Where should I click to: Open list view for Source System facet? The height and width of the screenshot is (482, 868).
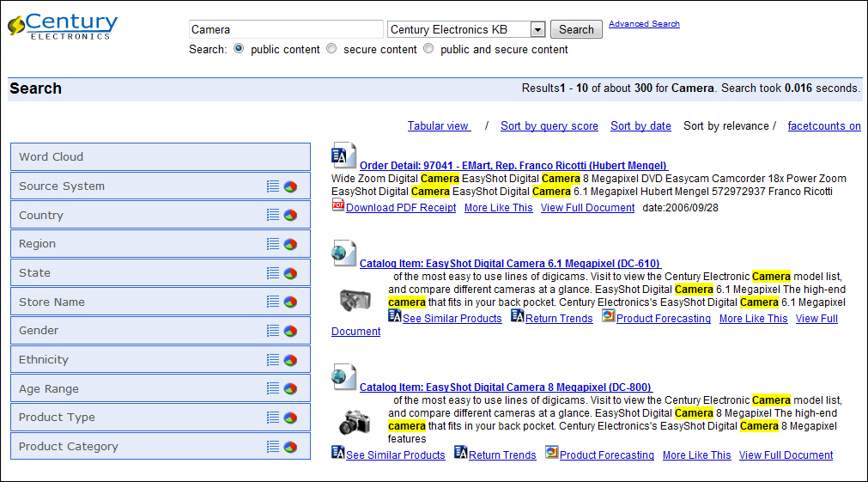tap(273, 186)
